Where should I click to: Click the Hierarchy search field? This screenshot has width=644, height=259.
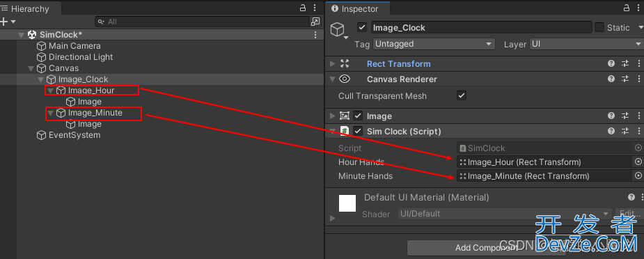coord(202,22)
